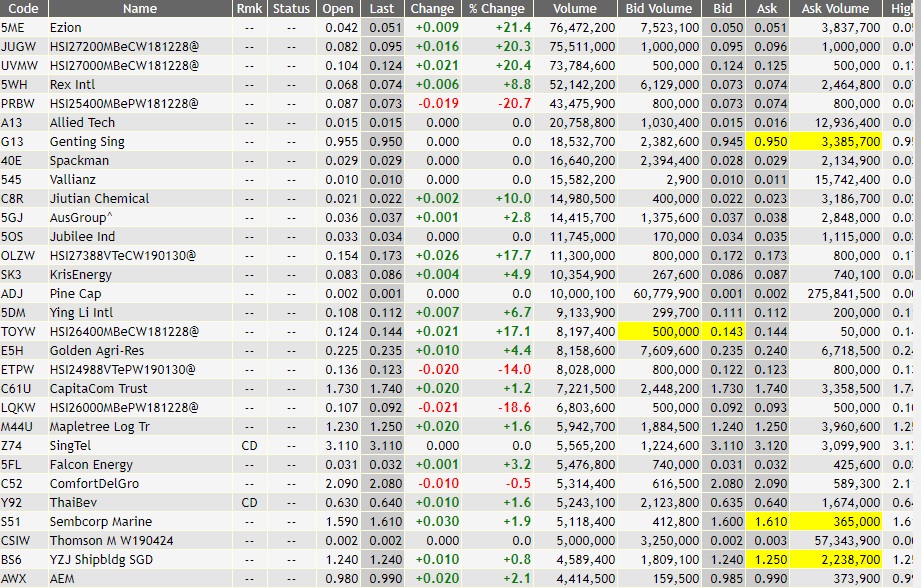Select Falcon Energy stock
This screenshot has width=923, height=588.
point(91,464)
